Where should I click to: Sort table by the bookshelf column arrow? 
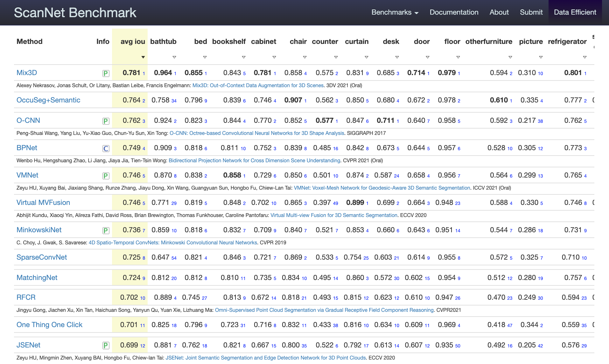point(244,57)
